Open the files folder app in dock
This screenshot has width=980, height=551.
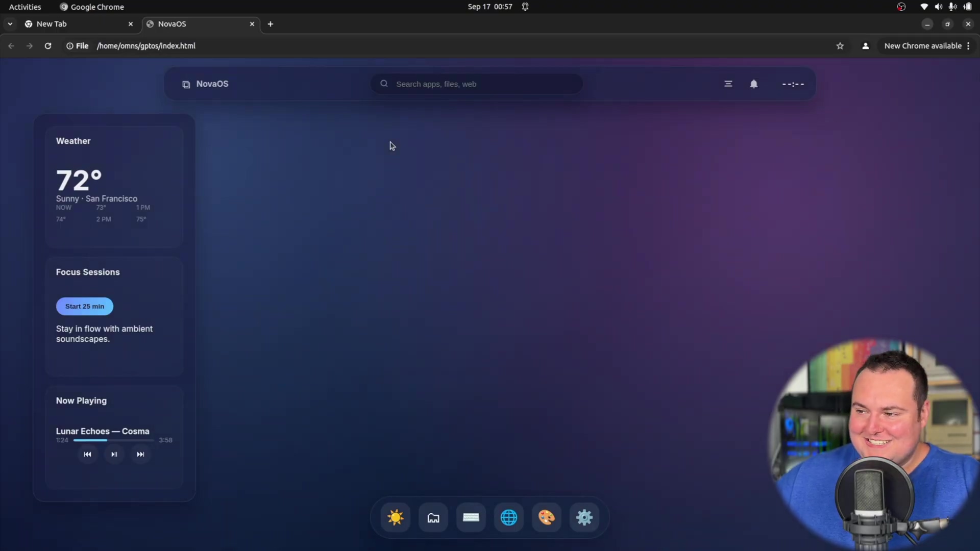[x=433, y=517]
